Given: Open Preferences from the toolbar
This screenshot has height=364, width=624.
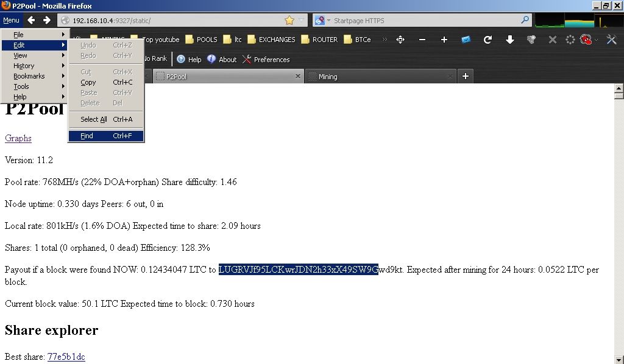Looking at the screenshot, I should pos(266,59).
